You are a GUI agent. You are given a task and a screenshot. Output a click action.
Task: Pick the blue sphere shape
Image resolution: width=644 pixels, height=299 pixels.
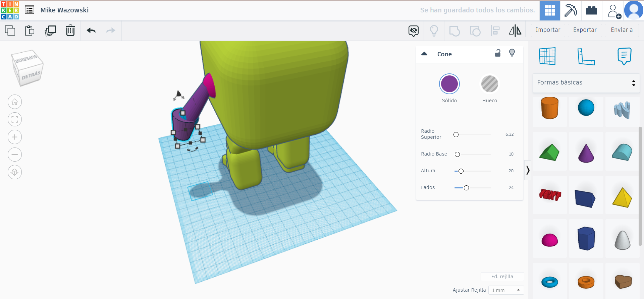tap(586, 108)
